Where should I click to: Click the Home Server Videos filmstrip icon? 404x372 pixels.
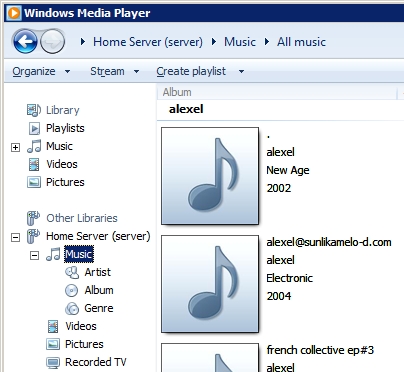[x=53, y=326]
